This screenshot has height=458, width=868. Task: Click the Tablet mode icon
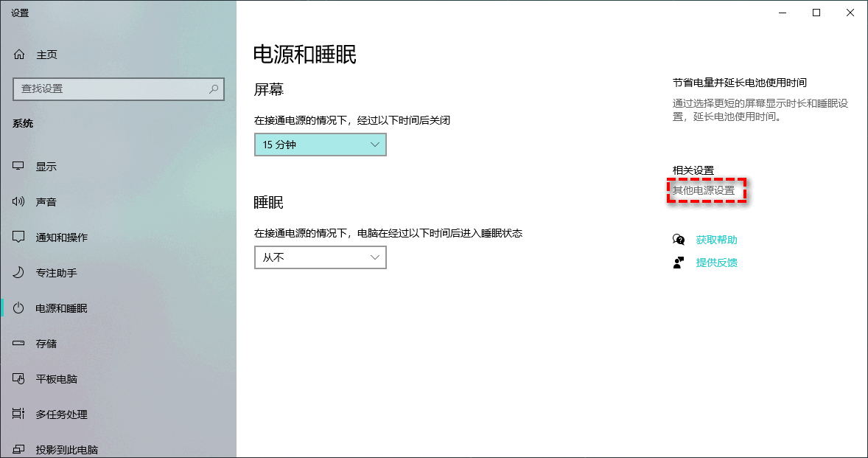click(19, 379)
